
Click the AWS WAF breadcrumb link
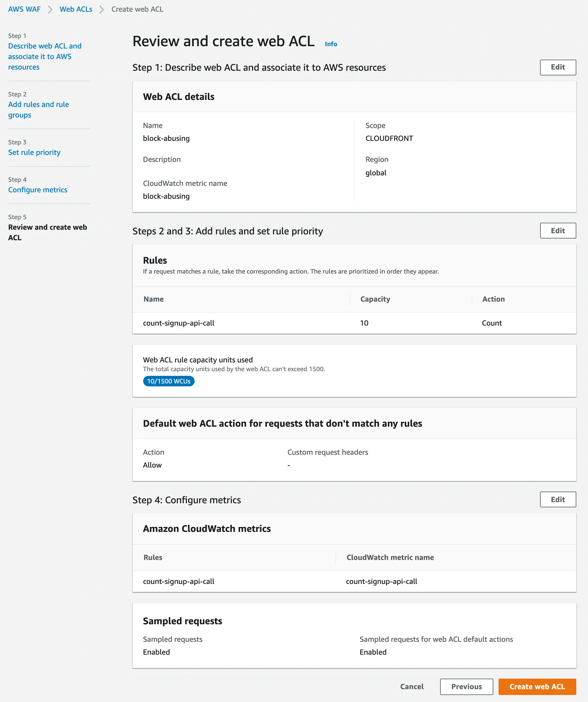pyautogui.click(x=24, y=9)
